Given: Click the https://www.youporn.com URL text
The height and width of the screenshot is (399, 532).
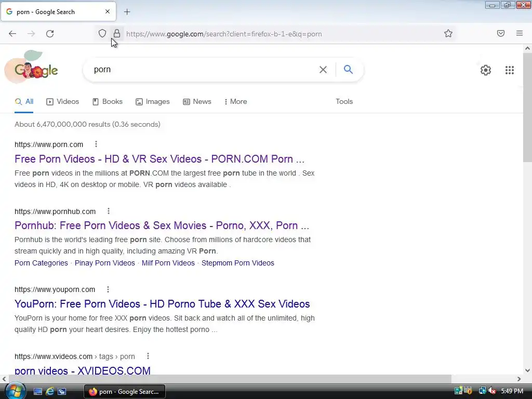Looking at the screenshot, I should (55, 289).
